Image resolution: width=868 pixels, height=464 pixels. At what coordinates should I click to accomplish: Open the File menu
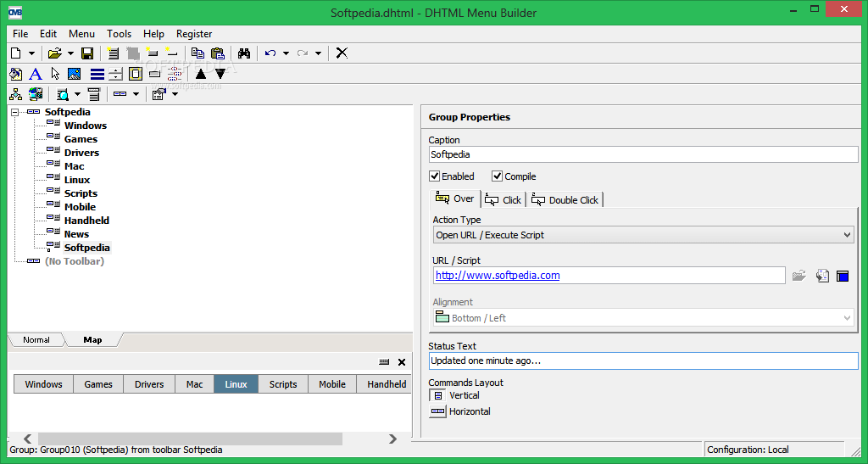(x=20, y=34)
